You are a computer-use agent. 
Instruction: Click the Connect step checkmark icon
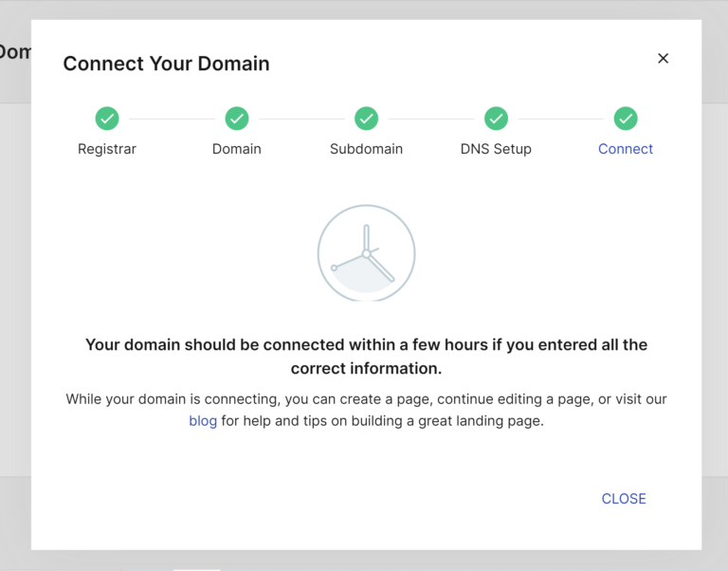[626, 119]
